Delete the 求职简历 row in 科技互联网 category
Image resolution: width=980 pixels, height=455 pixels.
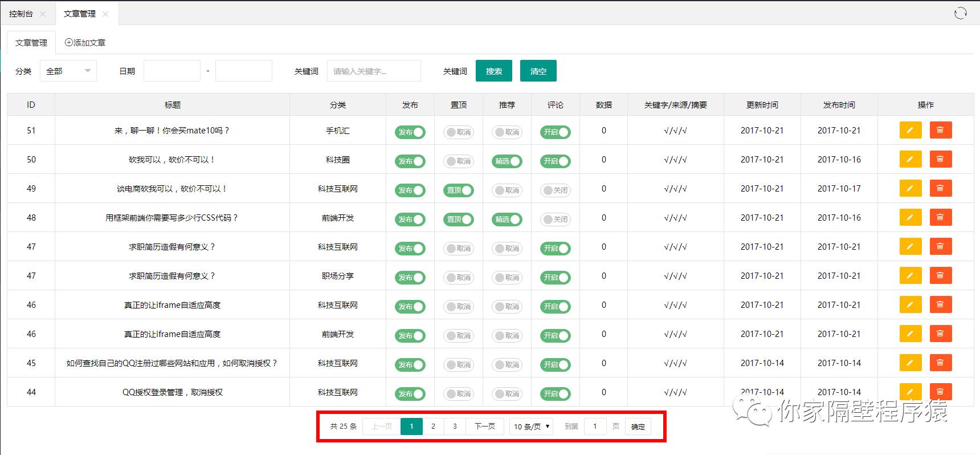[941, 246]
